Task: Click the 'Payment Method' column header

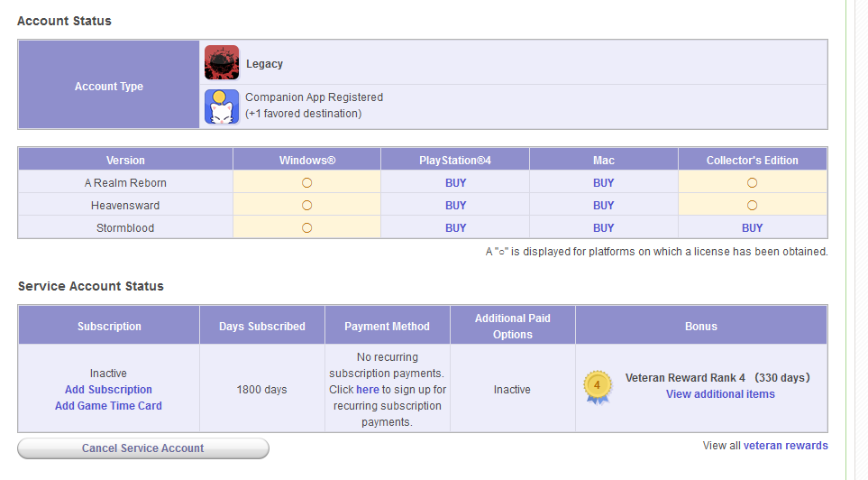Action: pos(387,327)
